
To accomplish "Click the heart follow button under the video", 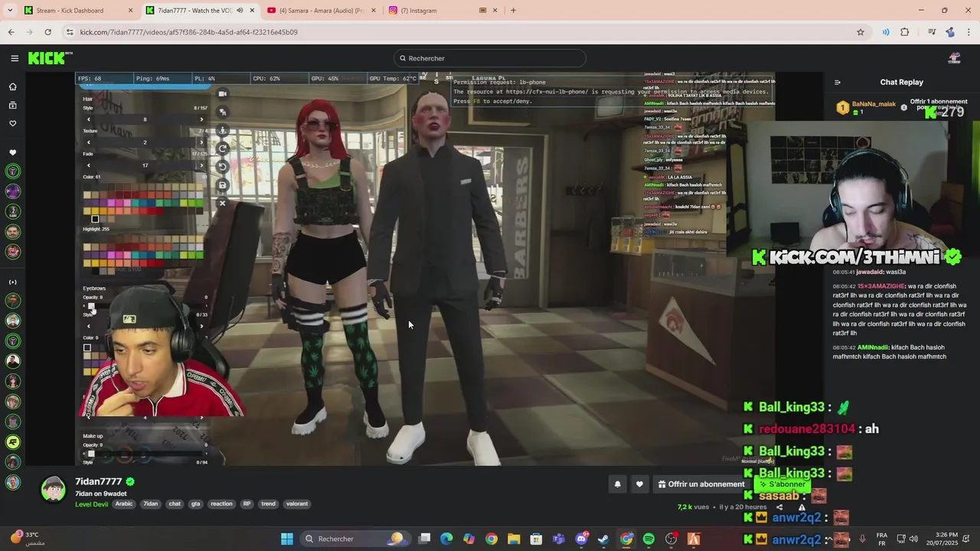I will [639, 484].
